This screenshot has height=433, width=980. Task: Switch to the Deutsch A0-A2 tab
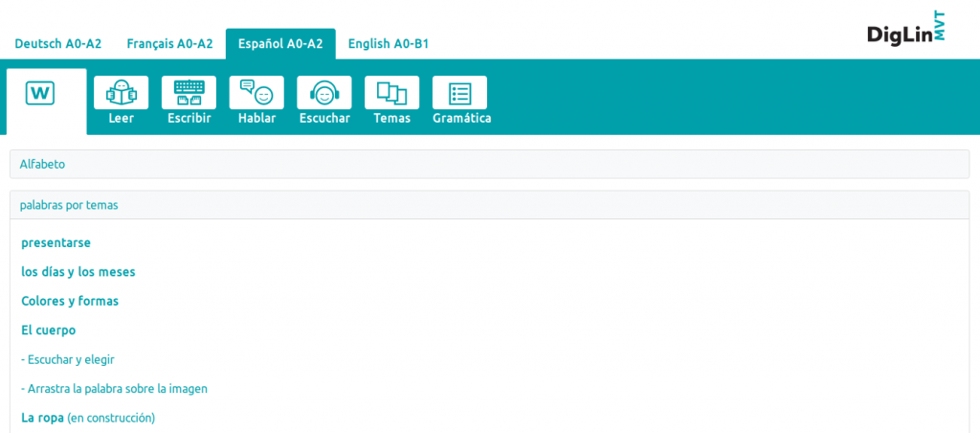click(x=58, y=44)
